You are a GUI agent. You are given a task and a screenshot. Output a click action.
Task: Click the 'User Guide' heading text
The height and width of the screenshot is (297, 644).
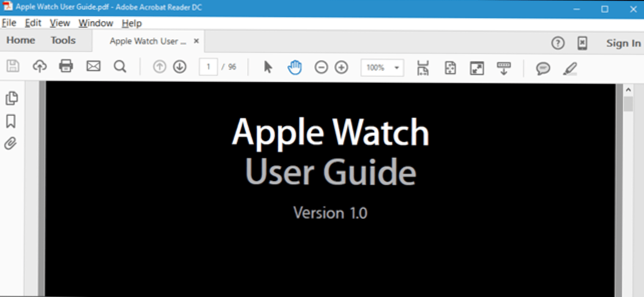[331, 172]
